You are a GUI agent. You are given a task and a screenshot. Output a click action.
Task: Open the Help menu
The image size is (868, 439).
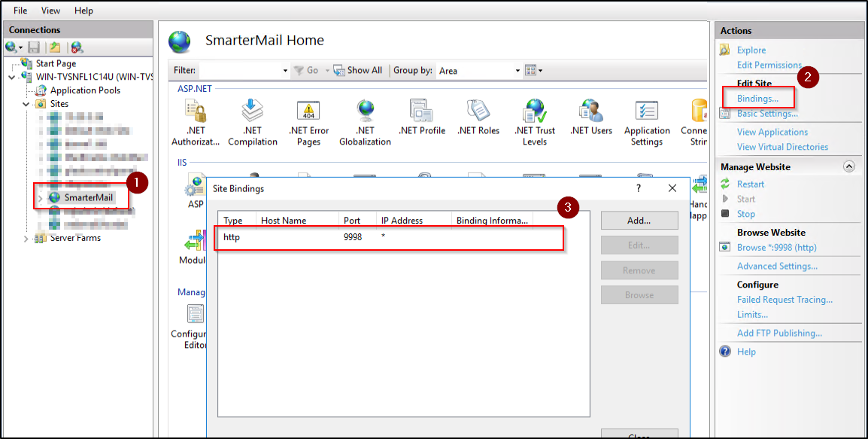click(x=84, y=11)
